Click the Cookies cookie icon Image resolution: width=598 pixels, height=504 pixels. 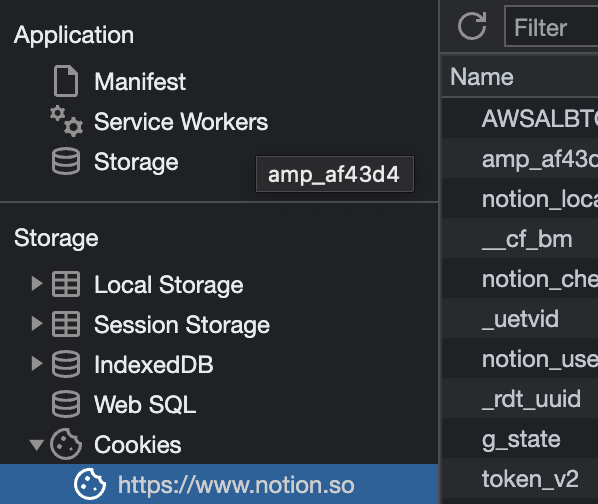click(x=66, y=444)
